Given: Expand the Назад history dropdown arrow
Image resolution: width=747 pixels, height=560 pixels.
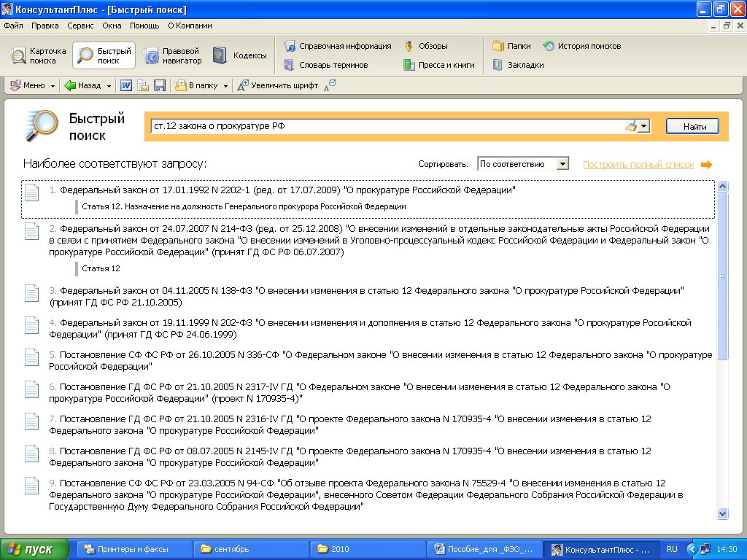Looking at the screenshot, I should pos(109,86).
